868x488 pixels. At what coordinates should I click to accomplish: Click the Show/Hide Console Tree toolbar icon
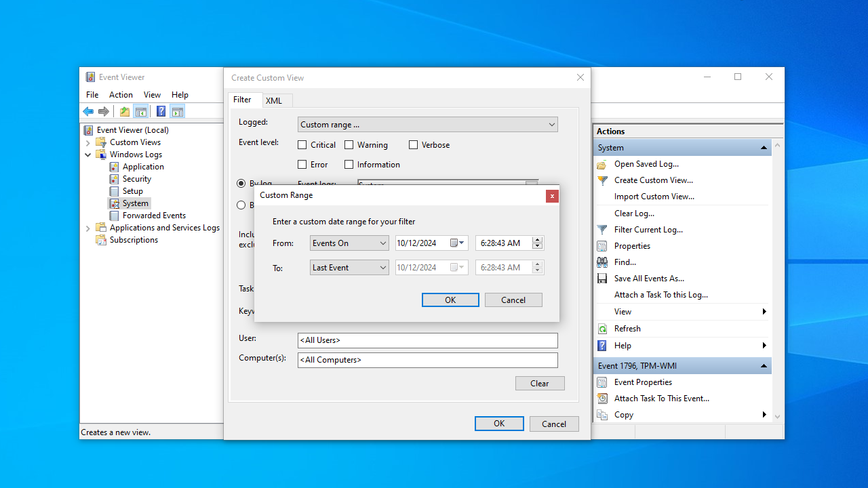click(141, 112)
